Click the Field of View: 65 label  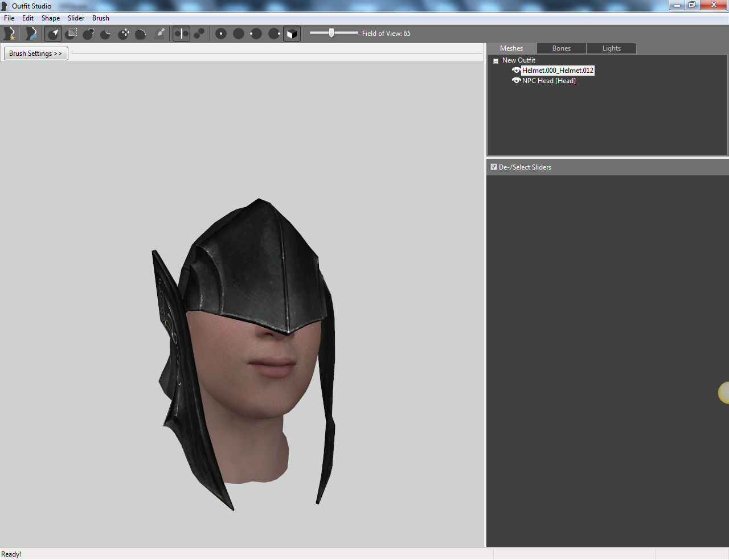click(x=386, y=34)
